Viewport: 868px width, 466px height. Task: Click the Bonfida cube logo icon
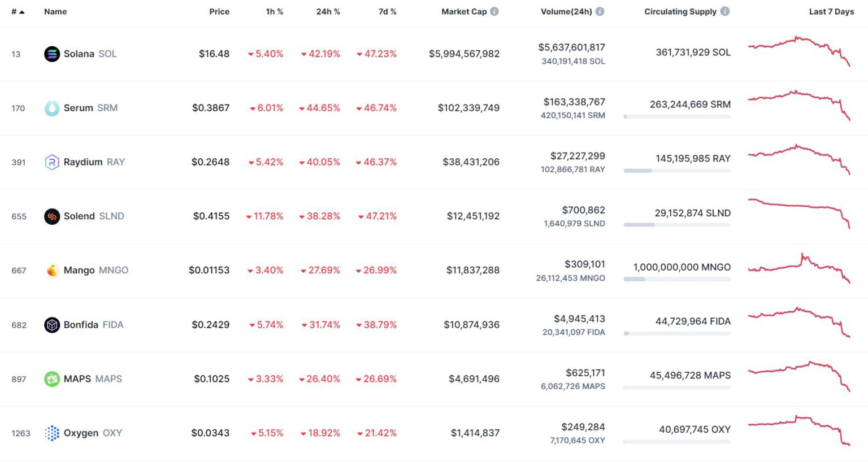coord(52,325)
